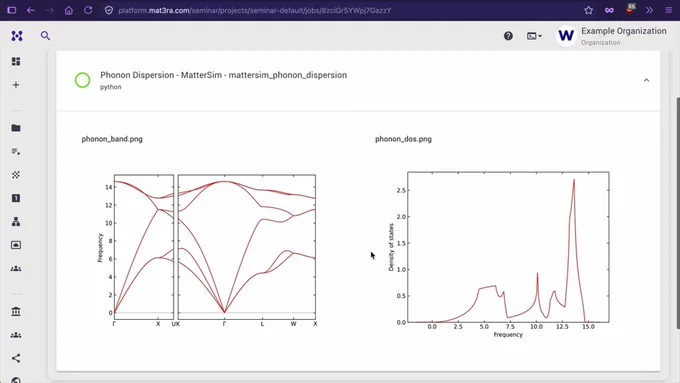The image size is (680, 383).
Task: Click browser back arrow
Action: (x=31, y=10)
